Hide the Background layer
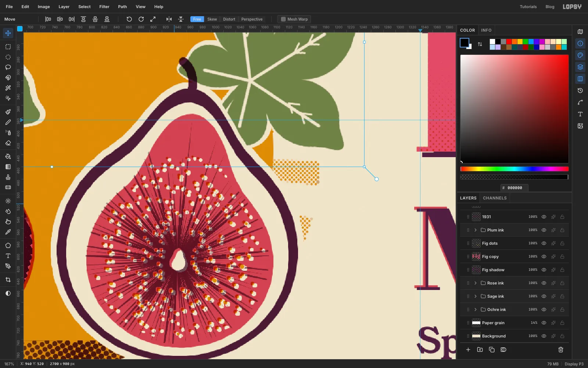Viewport: 588px width, 368px height. click(x=544, y=336)
